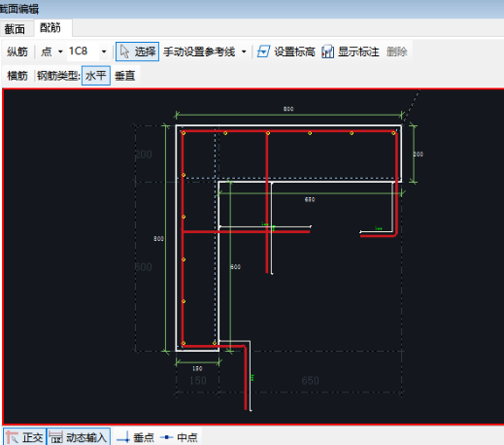Switch to the 截面 tab
The height and width of the screenshot is (445, 504).
click(15, 29)
